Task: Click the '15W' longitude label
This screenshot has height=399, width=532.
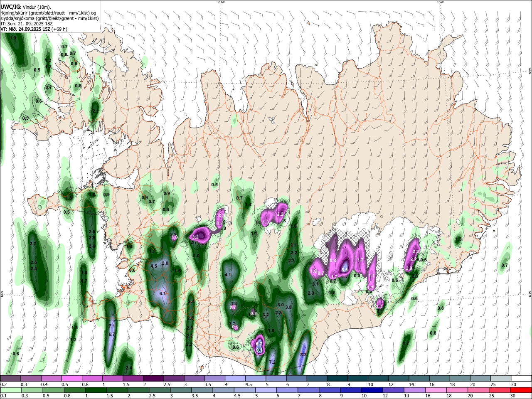Action: (441, 2)
